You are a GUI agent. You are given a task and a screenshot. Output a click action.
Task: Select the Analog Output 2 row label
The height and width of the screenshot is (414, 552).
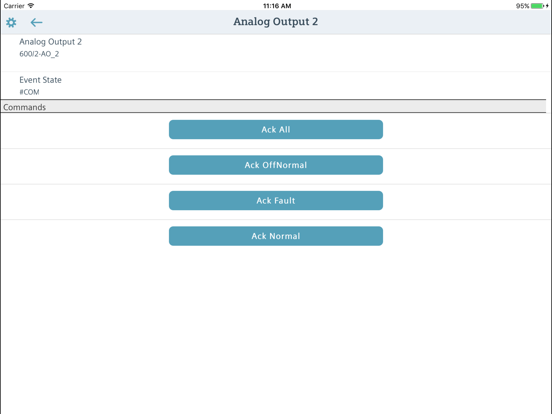(x=50, y=42)
